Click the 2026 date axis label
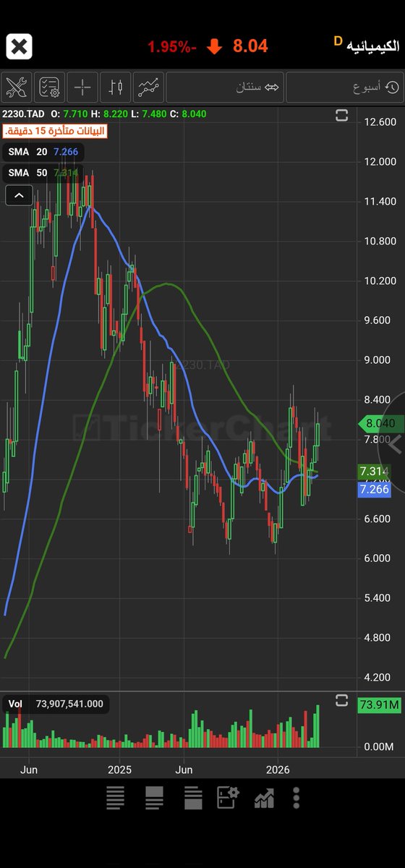 pos(278,770)
